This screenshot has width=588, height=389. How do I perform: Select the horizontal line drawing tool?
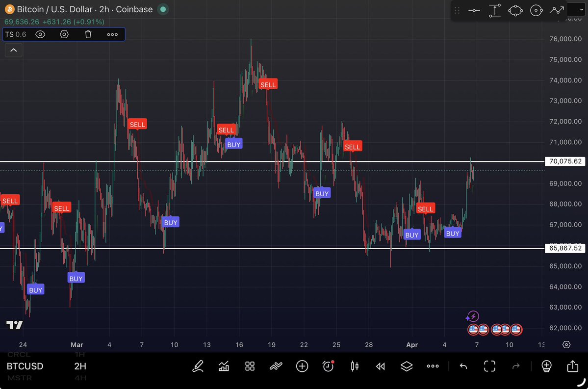474,11
